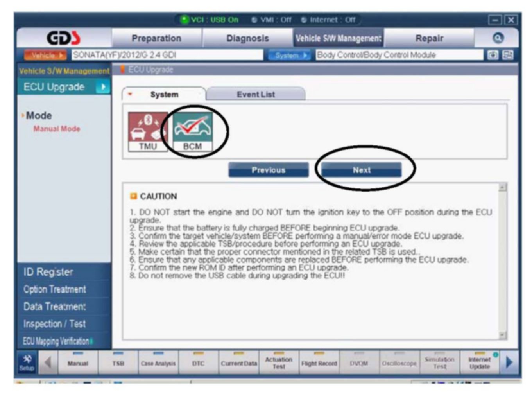Open the Vehicle selection dropdown
Viewport: 532px width, 393px height.
pos(45,55)
